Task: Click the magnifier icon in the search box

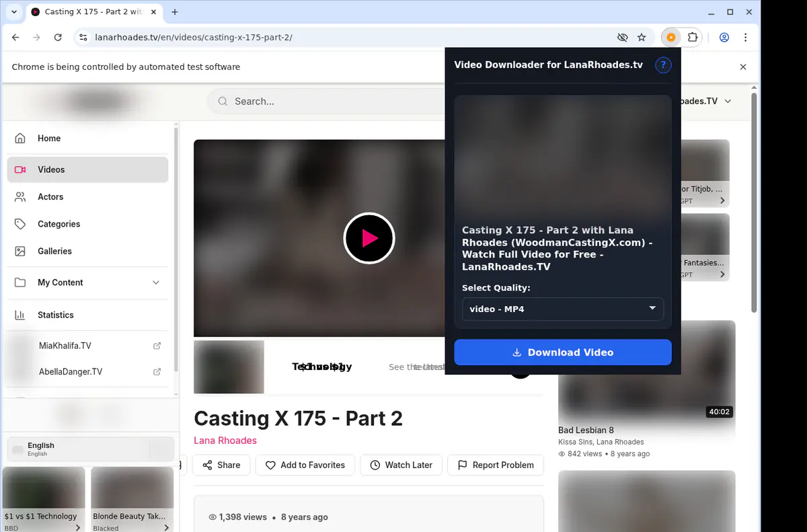Action: (x=223, y=102)
